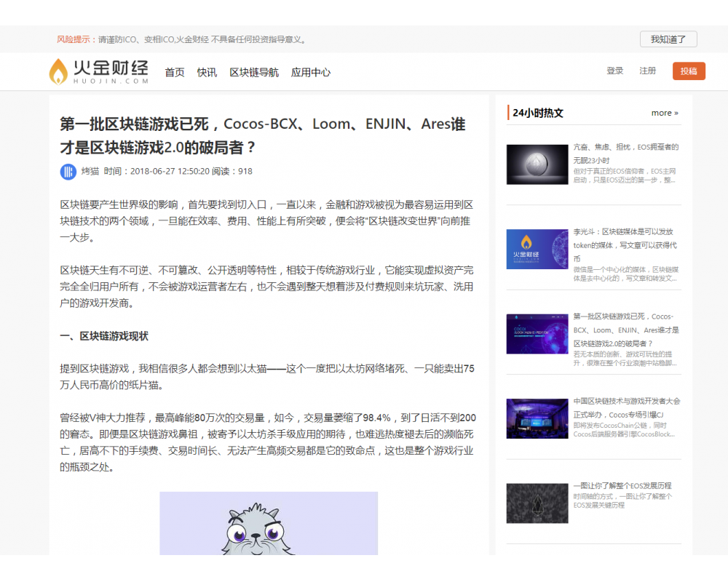Open the 快讯 nav item
Viewport: 728px width, 582px height.
click(207, 73)
